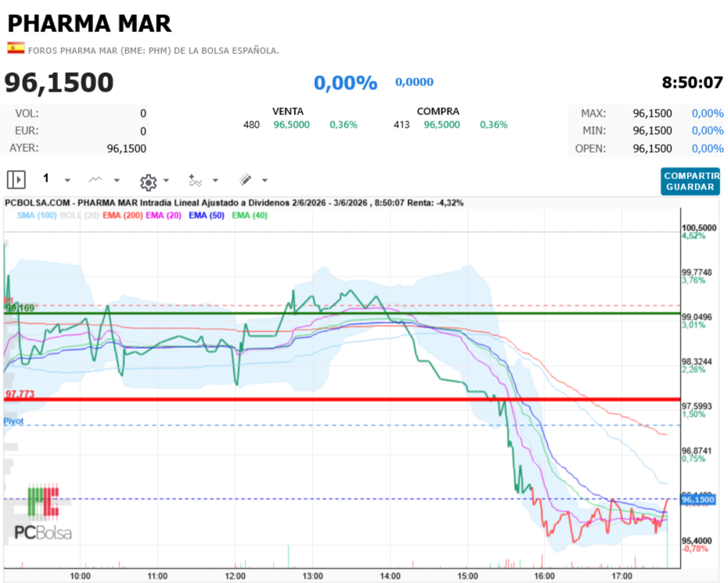Click the PCBolsa logo on the chart
Viewport: 728px width, 583px height.
click(x=43, y=512)
